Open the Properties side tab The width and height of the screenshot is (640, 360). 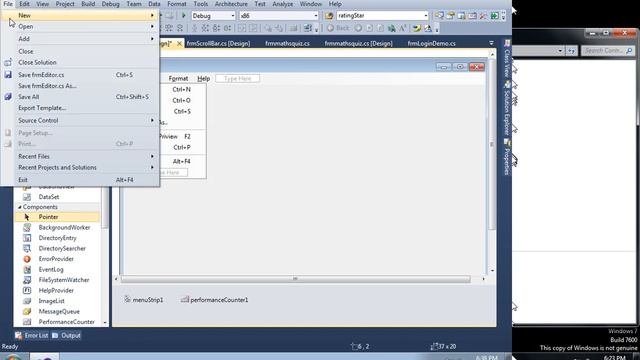(x=507, y=158)
